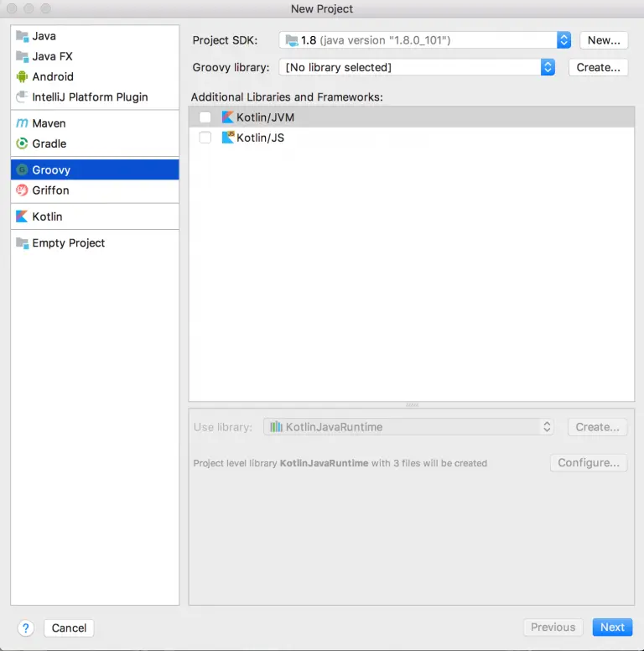Screen dimensions: 644x651
Task: Tick the Kotlin/JS checkbox
Action: point(205,138)
